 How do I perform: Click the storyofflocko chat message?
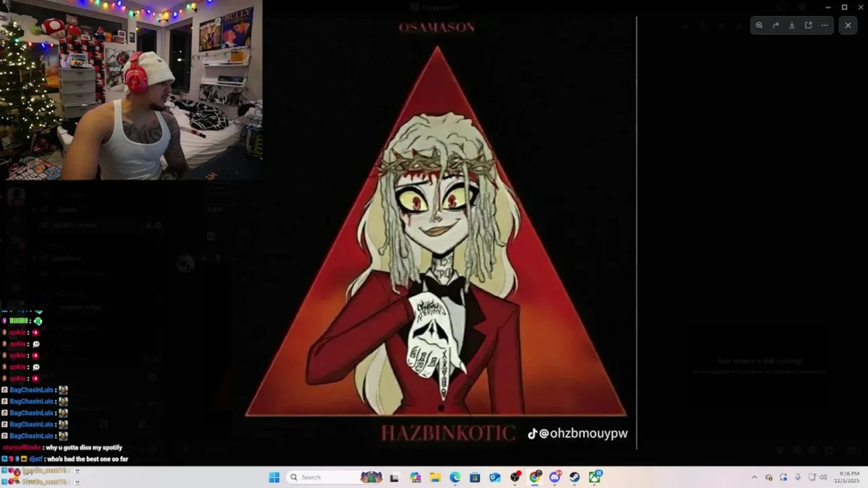63,447
